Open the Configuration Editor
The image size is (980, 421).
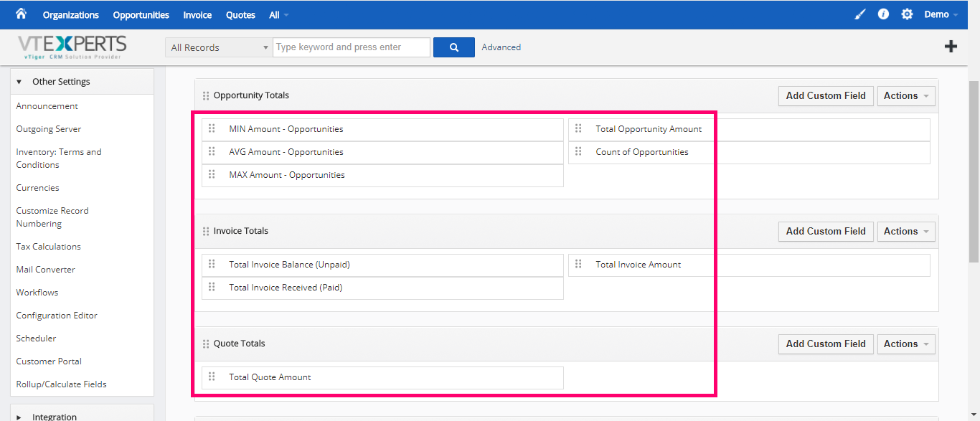[57, 316]
